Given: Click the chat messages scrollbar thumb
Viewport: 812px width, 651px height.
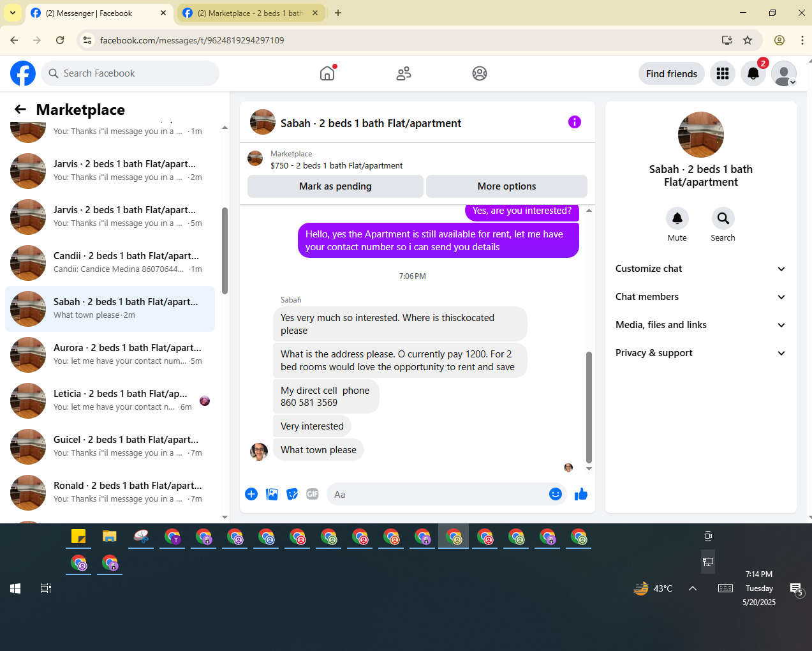Looking at the screenshot, I should [589, 407].
